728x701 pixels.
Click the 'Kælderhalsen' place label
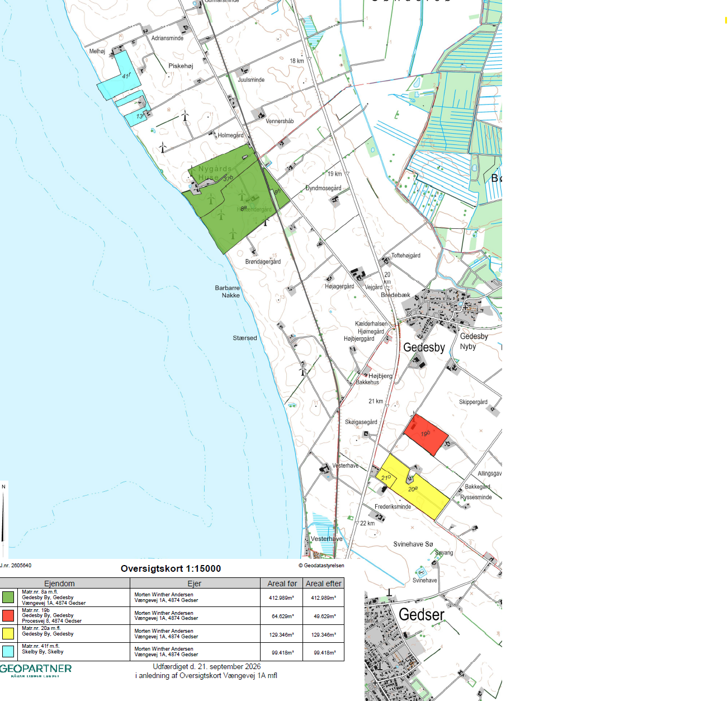pyautogui.click(x=371, y=323)
